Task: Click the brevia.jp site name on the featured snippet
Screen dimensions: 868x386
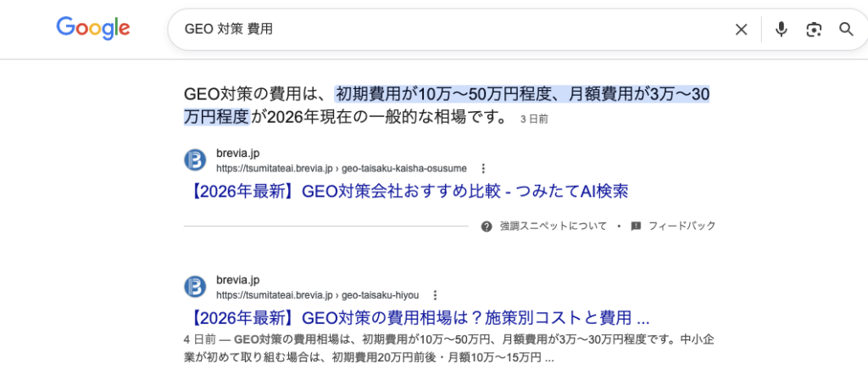Action: 238,154
